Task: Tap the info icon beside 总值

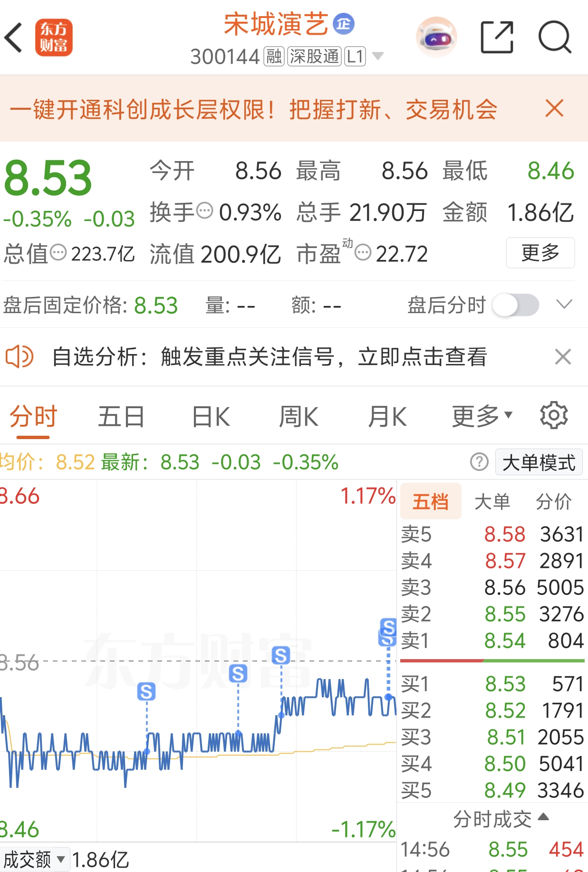Action: 58,252
